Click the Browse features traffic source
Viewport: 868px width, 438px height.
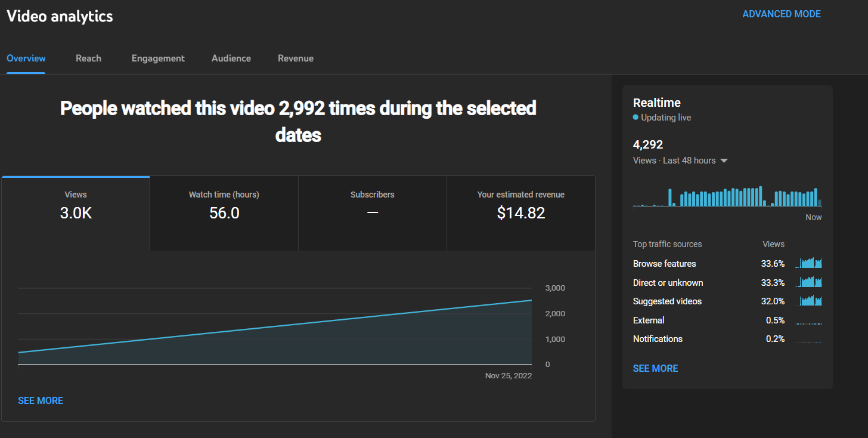tap(664, 264)
